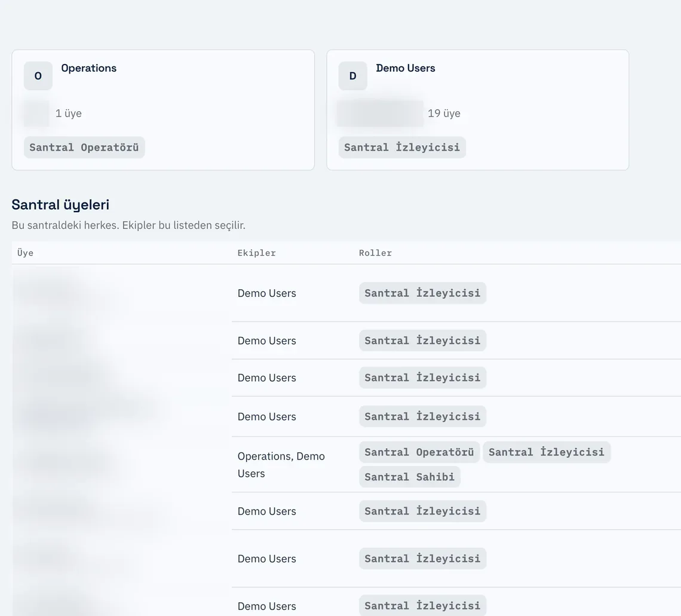Open the Operations team card avatar
681x616 pixels.
[38, 76]
